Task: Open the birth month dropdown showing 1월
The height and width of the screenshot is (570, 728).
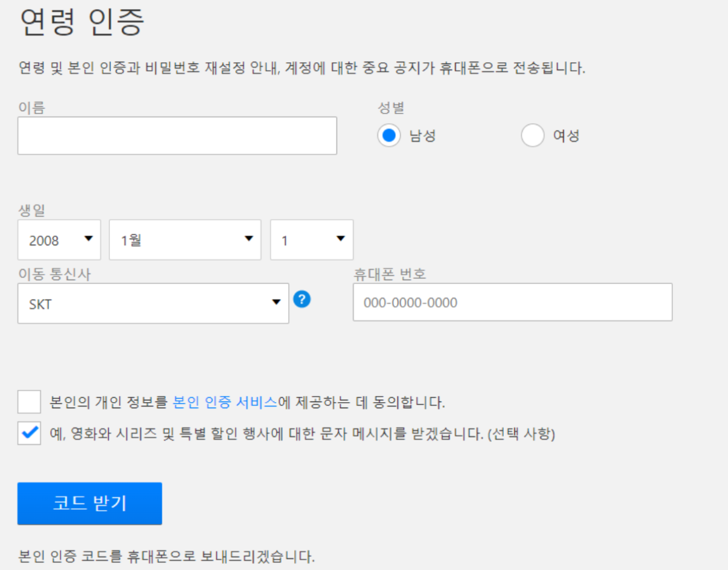Action: coord(185,240)
